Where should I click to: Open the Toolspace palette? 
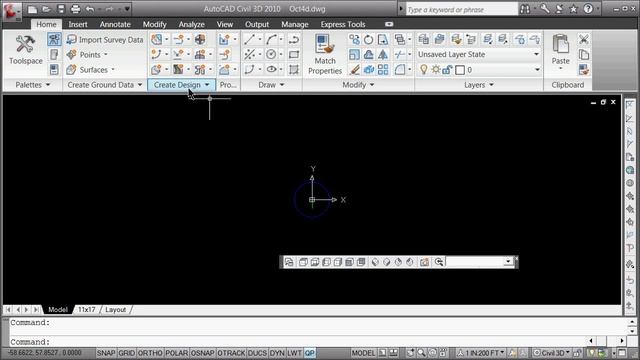(x=25, y=50)
